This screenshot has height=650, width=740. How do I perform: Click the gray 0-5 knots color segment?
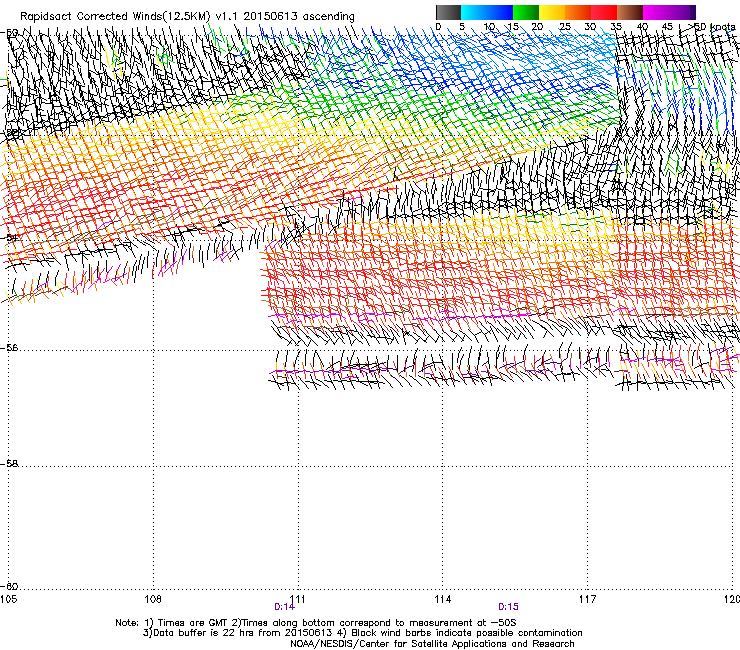448,12
